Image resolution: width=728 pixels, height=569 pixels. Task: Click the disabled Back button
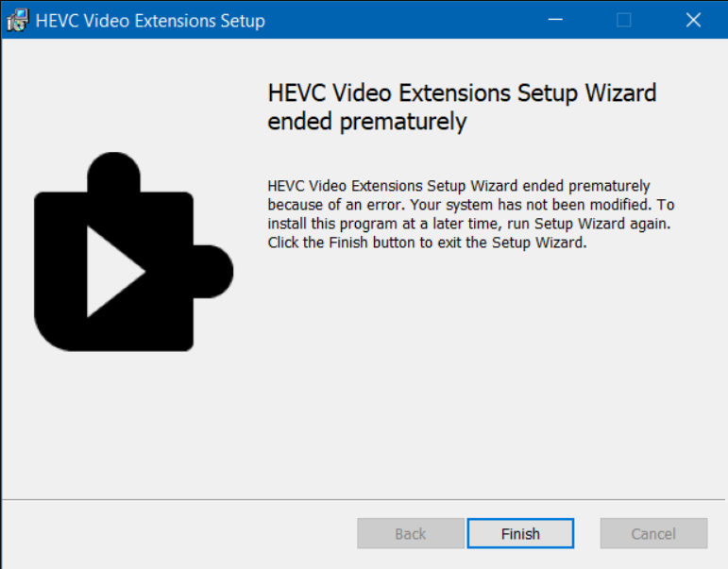point(410,534)
